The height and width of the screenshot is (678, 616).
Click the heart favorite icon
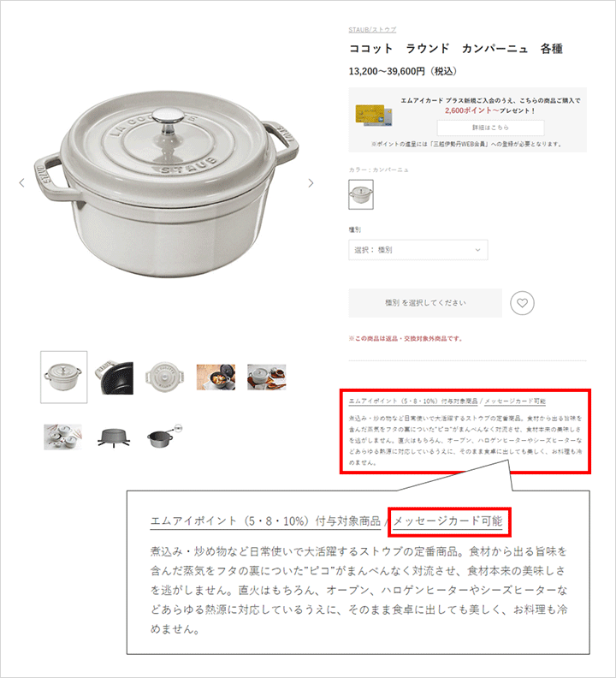(x=522, y=303)
